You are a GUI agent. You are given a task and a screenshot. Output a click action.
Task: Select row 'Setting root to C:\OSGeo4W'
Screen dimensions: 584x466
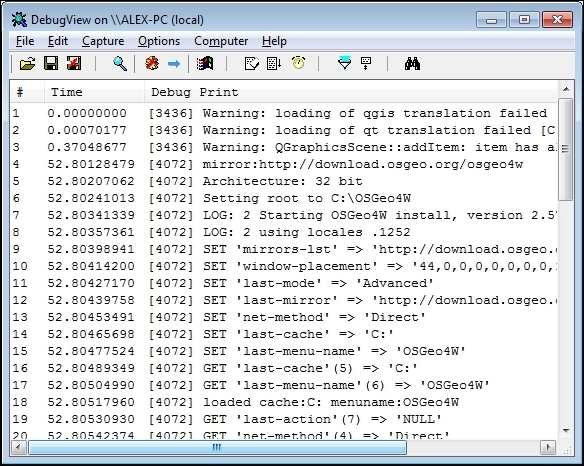tap(284, 199)
